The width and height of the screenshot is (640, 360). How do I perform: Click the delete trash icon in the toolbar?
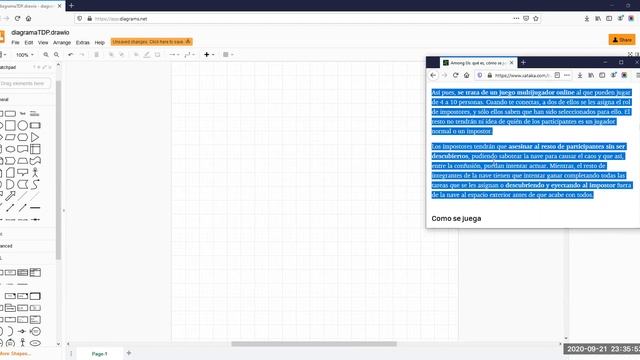96,55
